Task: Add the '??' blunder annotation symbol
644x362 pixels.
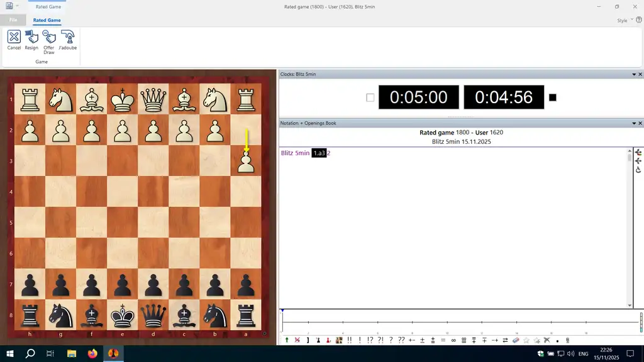Action: tap(401, 340)
